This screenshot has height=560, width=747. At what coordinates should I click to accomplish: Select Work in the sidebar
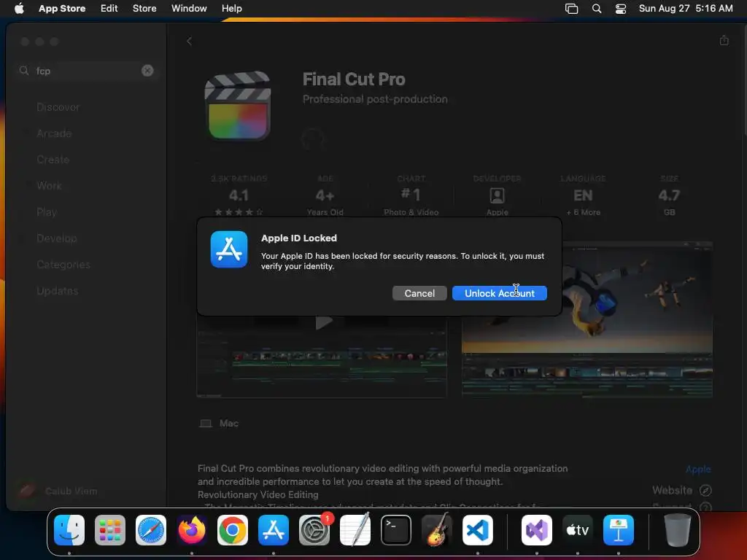tap(49, 186)
